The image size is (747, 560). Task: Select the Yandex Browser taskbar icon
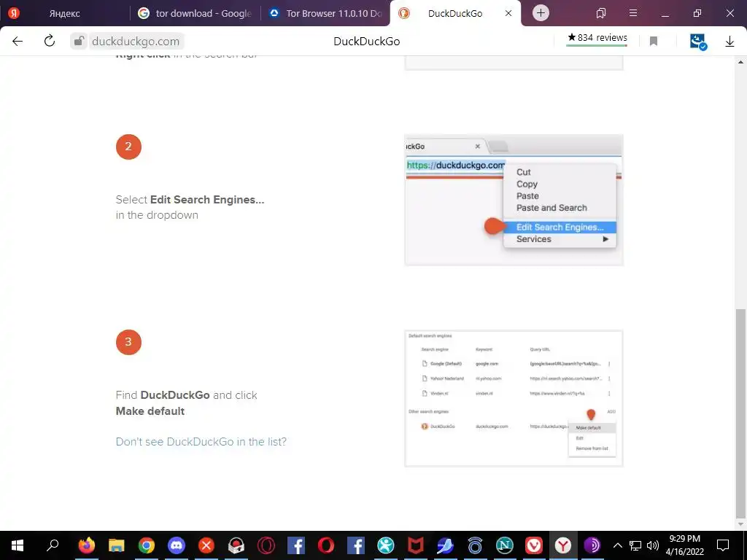coord(564,545)
